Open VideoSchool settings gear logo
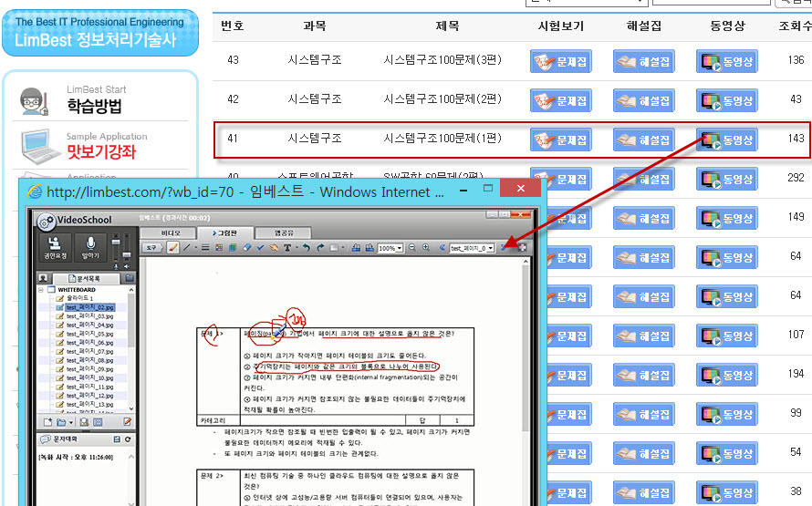Viewport: 812px width, 506px height. [47, 222]
